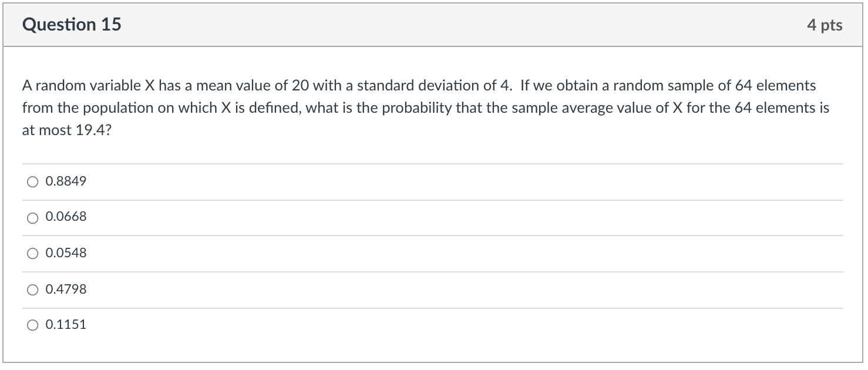
Task: Click the 0.4798 answer label text
Action: pos(65,289)
